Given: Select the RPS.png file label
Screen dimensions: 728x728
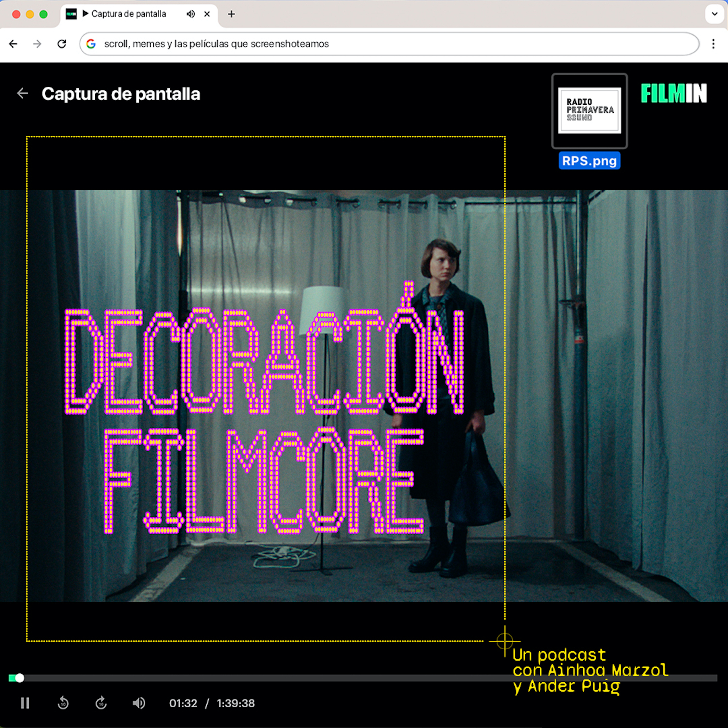Looking at the screenshot, I should [x=589, y=161].
